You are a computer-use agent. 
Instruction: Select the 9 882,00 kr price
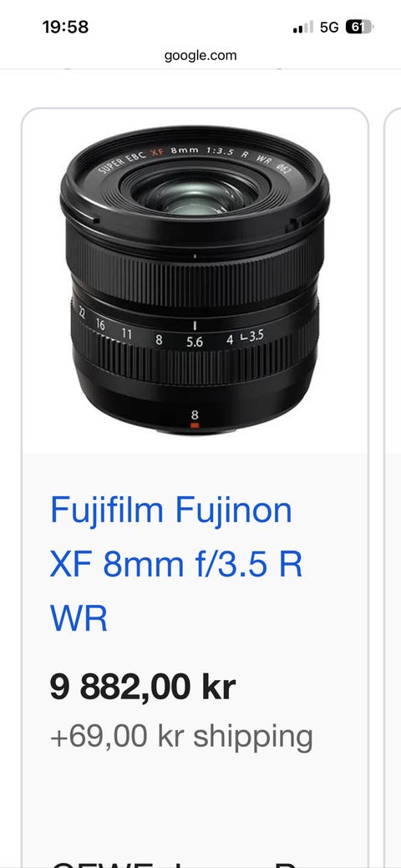[143, 688]
